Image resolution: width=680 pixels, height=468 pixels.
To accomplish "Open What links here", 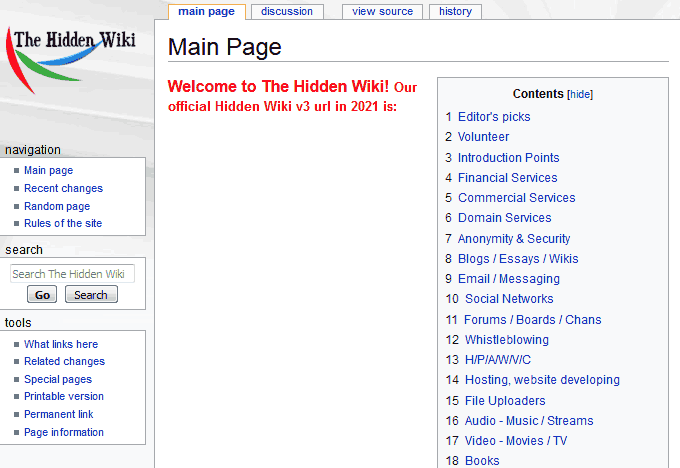I will (61, 344).
